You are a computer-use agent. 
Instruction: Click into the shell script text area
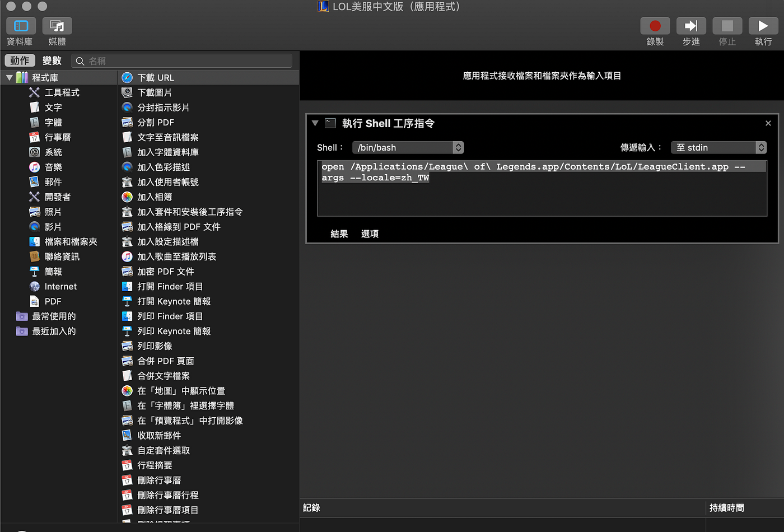[542, 188]
